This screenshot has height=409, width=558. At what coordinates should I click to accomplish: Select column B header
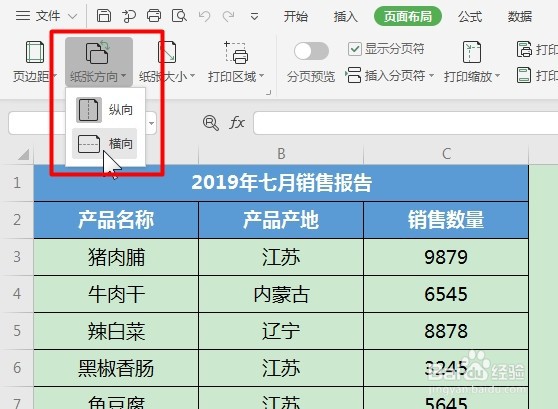[x=281, y=154]
